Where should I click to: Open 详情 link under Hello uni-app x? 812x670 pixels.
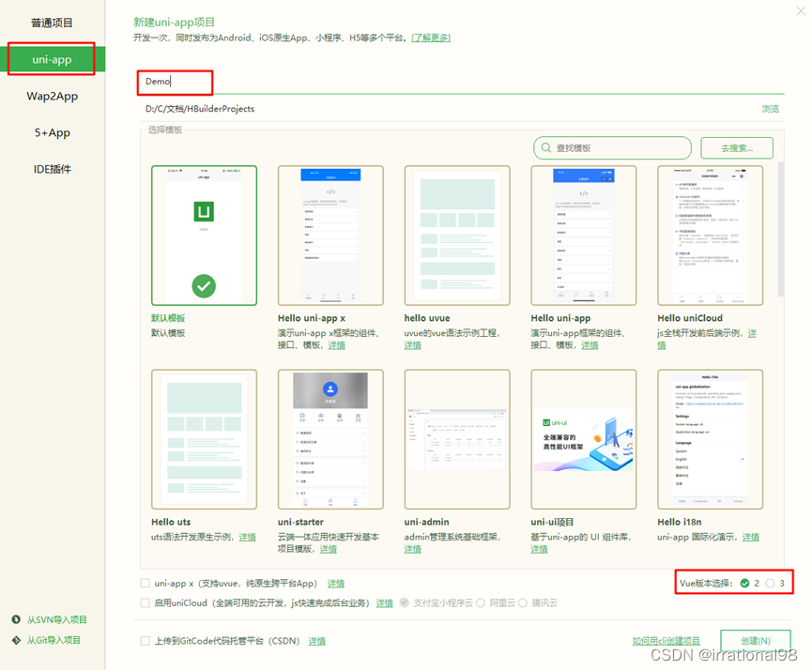coord(337,345)
